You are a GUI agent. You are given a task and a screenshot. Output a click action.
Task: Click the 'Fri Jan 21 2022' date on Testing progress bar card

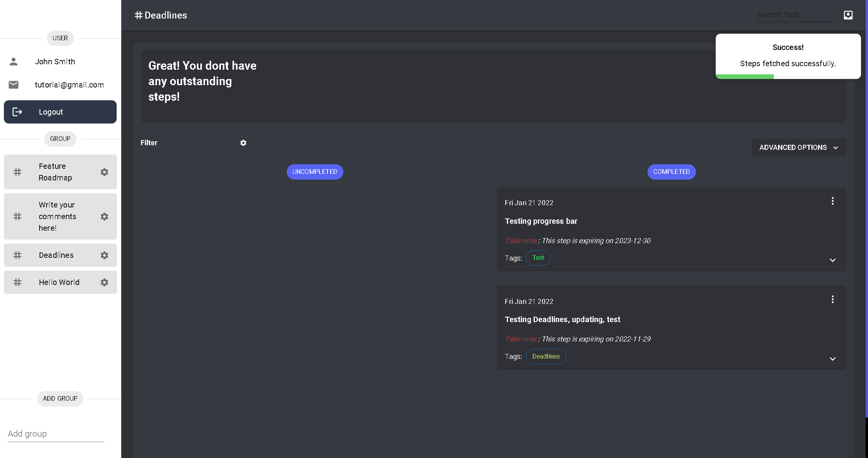[x=529, y=203]
